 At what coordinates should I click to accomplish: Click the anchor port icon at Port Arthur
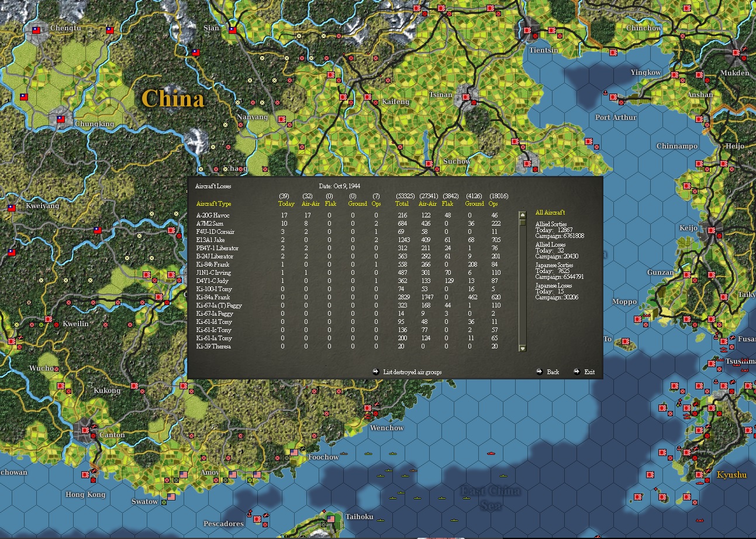coord(605,93)
